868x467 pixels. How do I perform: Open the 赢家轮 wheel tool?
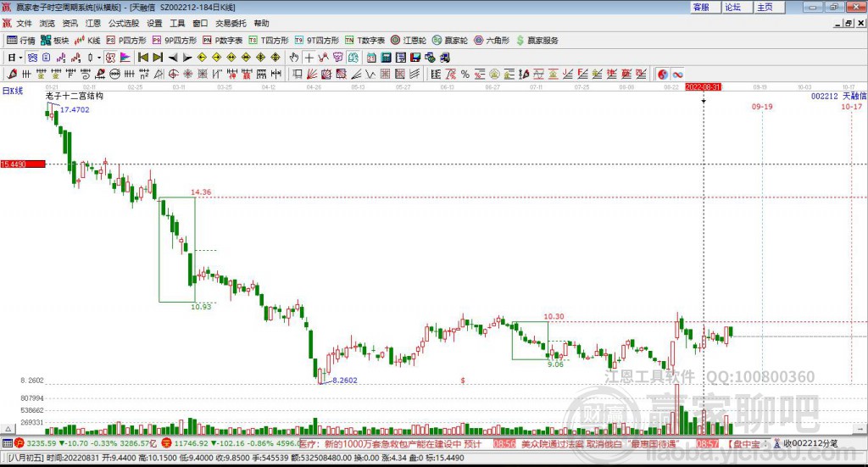(x=450, y=41)
